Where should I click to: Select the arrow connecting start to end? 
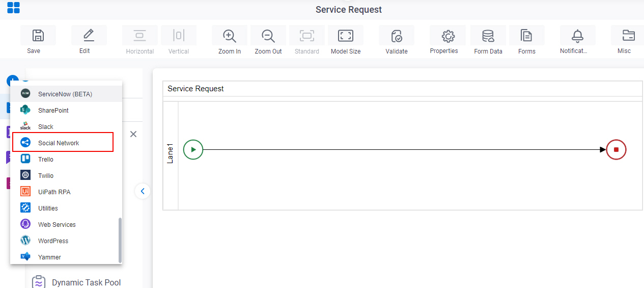pos(405,149)
